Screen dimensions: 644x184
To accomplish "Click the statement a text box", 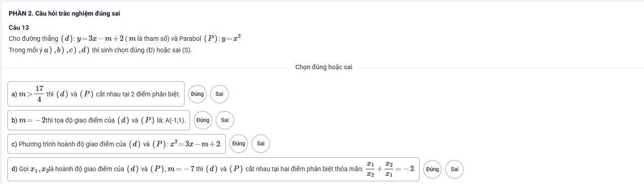I will pyautogui.click(x=96, y=94).
